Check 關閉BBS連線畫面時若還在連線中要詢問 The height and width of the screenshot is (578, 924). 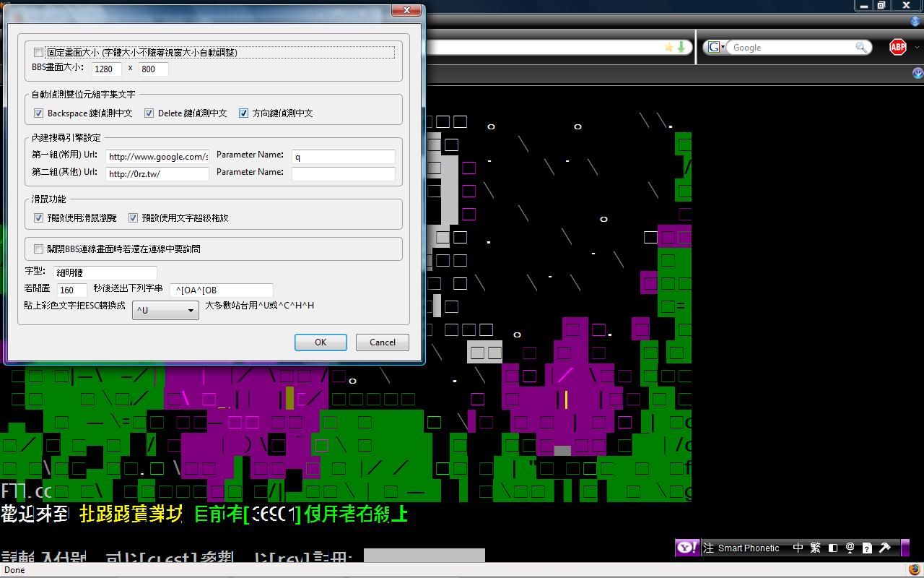tap(39, 249)
